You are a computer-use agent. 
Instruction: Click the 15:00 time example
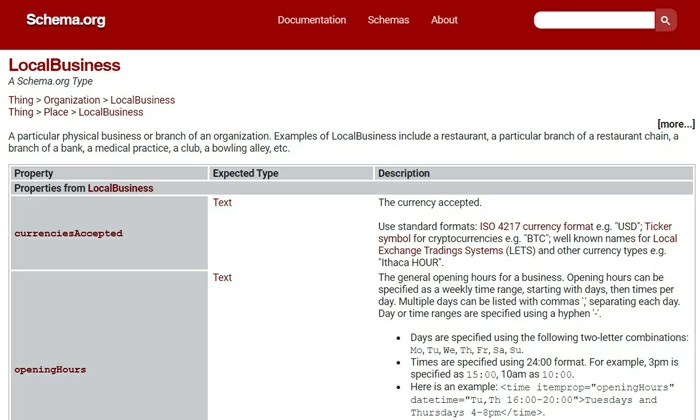481,374
